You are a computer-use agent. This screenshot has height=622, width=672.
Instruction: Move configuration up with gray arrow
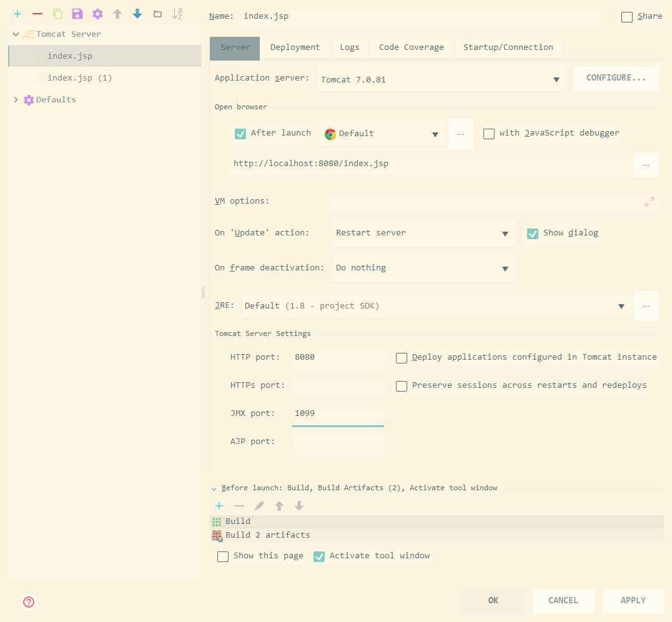pyautogui.click(x=117, y=14)
